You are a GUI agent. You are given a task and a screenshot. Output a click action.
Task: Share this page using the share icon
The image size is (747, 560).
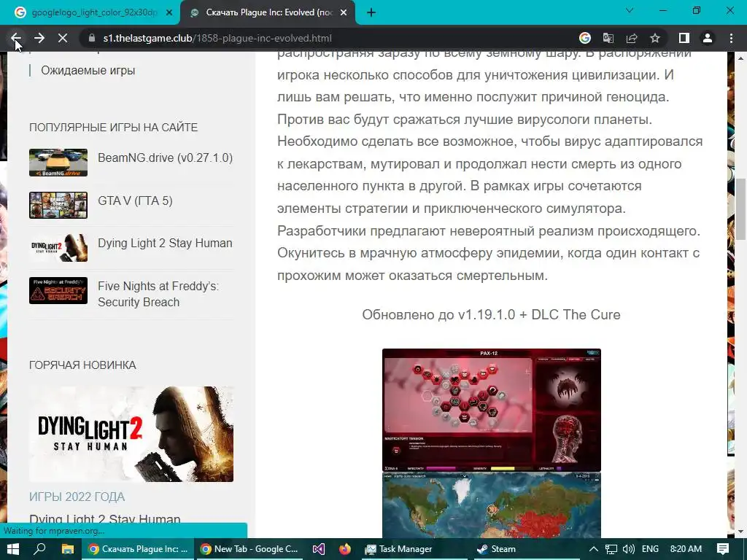coord(632,38)
